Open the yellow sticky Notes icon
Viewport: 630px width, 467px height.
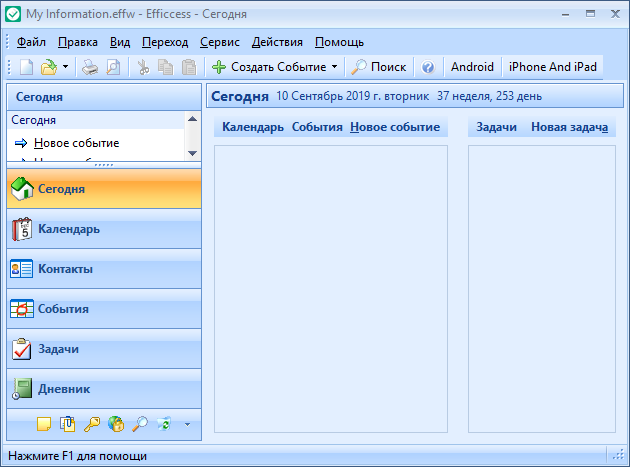coord(43,424)
